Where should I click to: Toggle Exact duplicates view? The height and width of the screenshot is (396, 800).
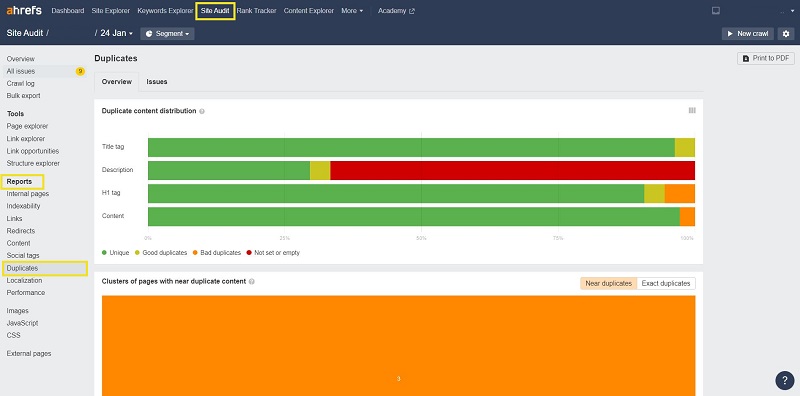click(x=666, y=283)
